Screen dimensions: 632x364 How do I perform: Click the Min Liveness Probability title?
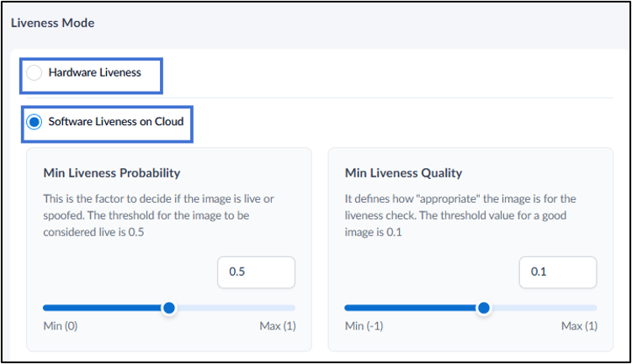coord(112,173)
